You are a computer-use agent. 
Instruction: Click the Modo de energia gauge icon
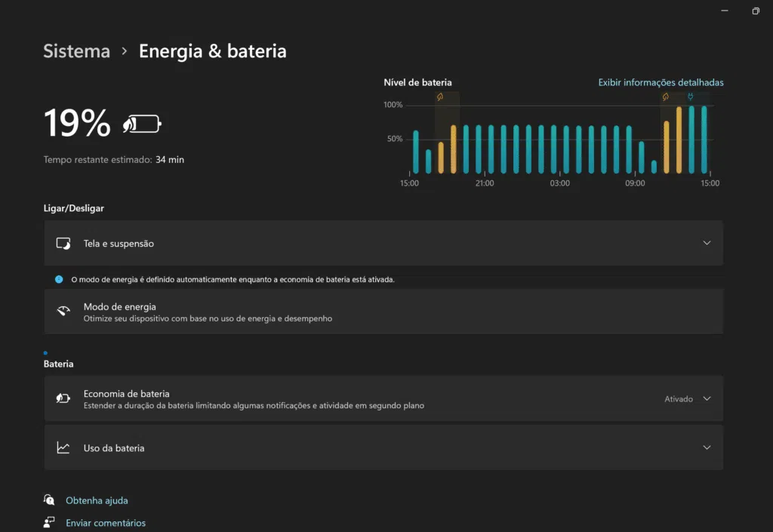(x=63, y=312)
